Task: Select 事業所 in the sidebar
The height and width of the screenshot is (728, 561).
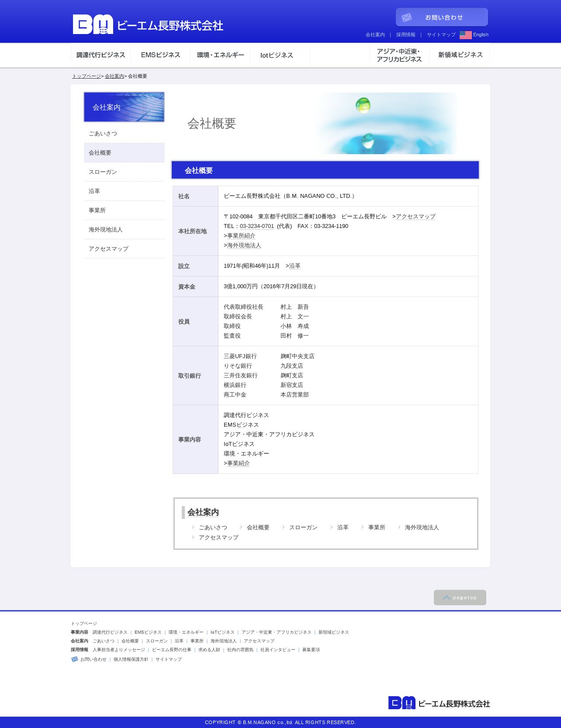Action: (x=124, y=210)
